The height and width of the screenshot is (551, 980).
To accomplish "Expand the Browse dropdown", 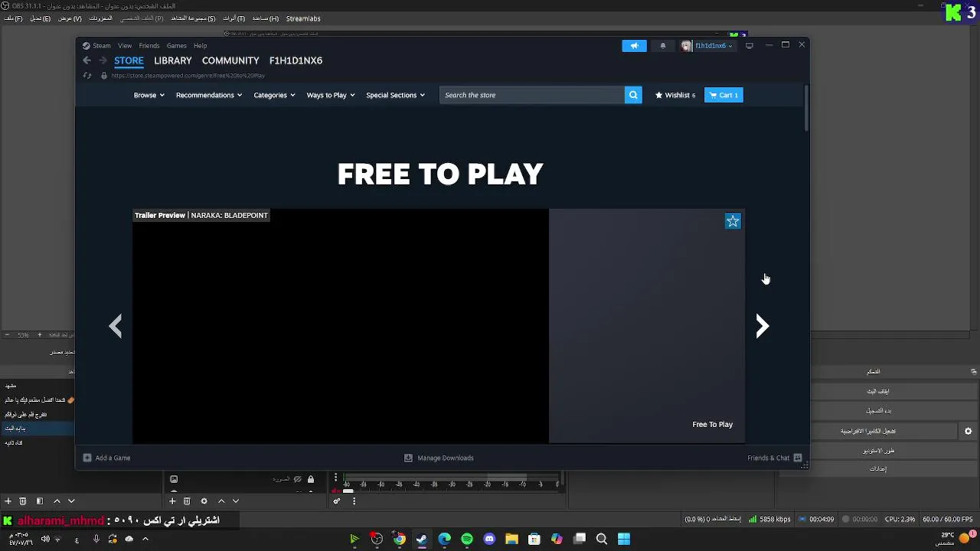I will 149,95.
